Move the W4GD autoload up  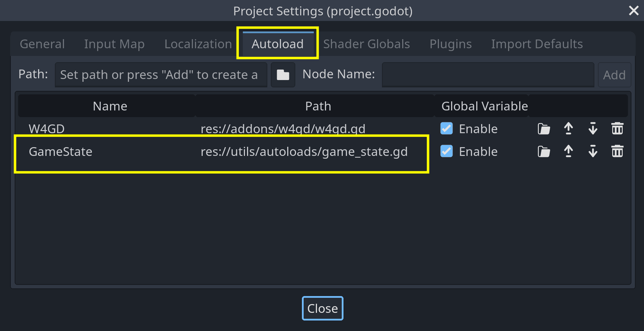[568, 129]
